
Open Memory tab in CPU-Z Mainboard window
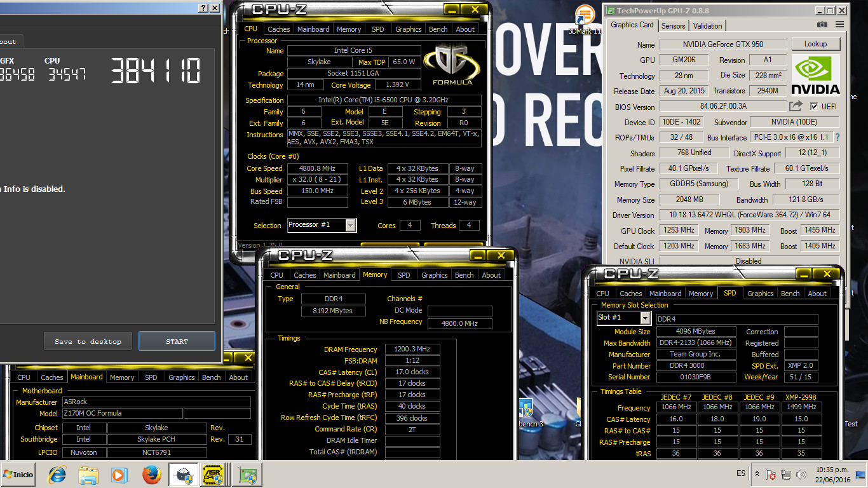[122, 377]
